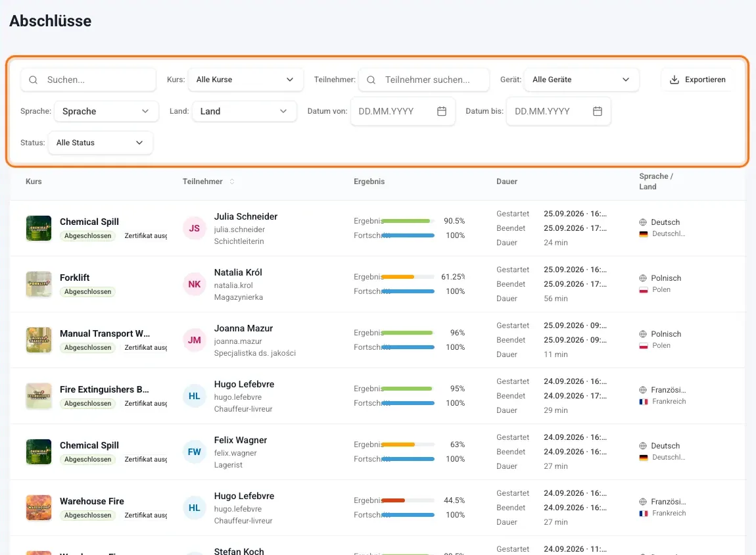
Task: Click the Forklift course thumbnail
Action: point(39,285)
